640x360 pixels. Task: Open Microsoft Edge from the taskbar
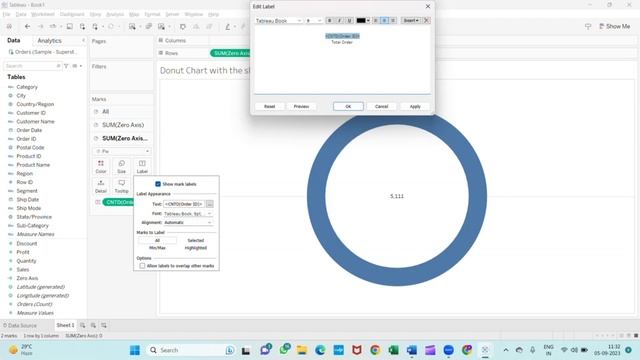(x=320, y=350)
